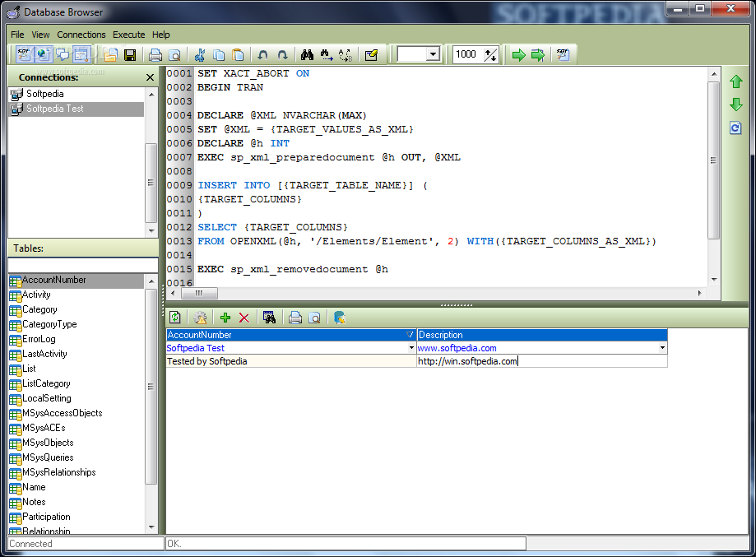The image size is (756, 557).
Task: Open a file with the folder icon
Action: (111, 55)
